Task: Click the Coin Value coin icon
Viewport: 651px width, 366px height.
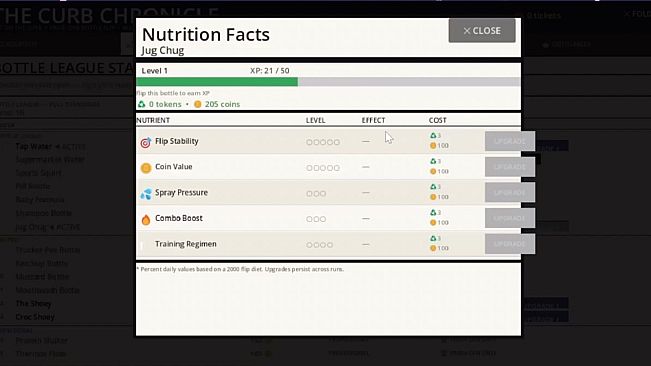Action: click(x=146, y=168)
